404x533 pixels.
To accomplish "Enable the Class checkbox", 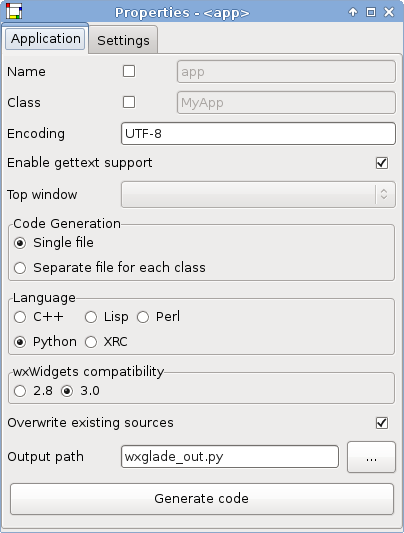I will coord(129,102).
